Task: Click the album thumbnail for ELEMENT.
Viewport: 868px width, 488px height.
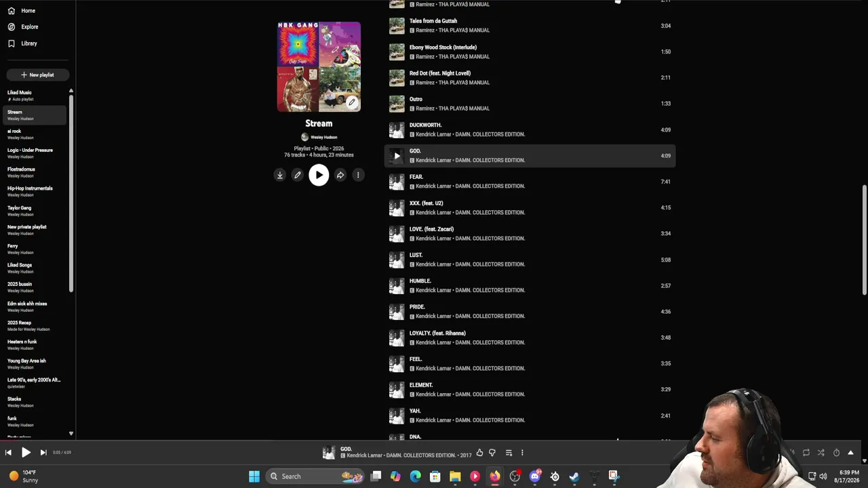Action: click(x=397, y=390)
